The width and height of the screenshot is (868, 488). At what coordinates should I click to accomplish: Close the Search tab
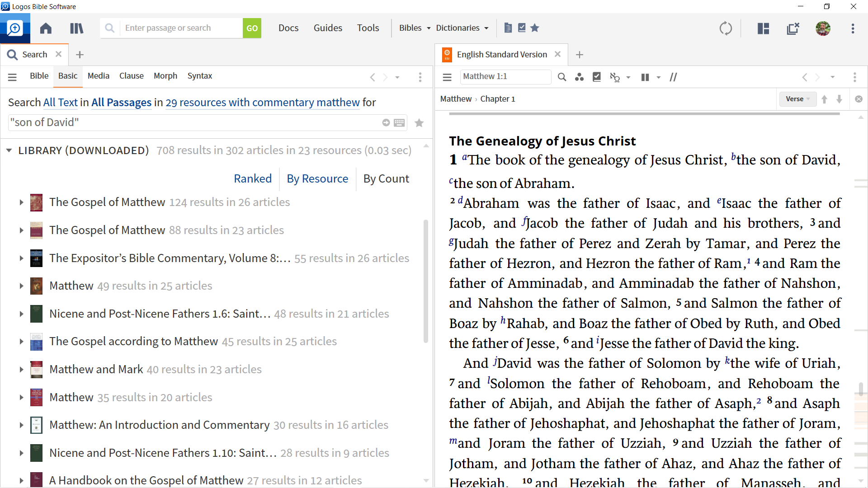click(x=58, y=54)
